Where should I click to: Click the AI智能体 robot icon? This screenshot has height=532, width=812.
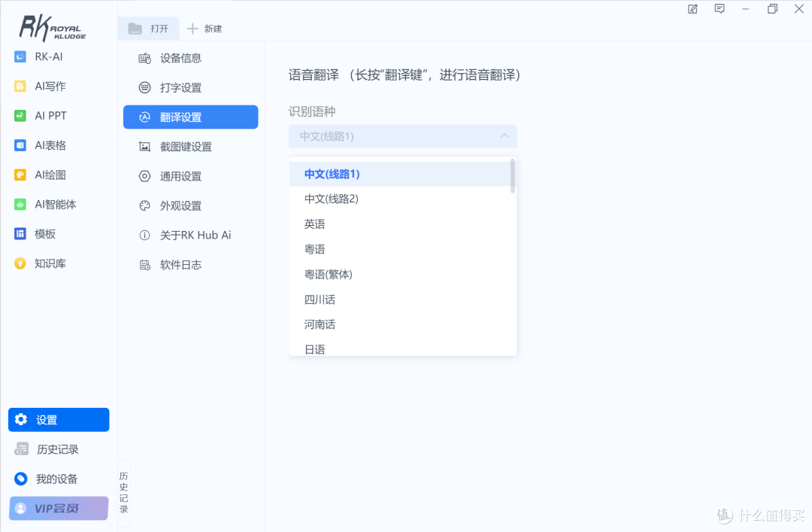pos(20,204)
